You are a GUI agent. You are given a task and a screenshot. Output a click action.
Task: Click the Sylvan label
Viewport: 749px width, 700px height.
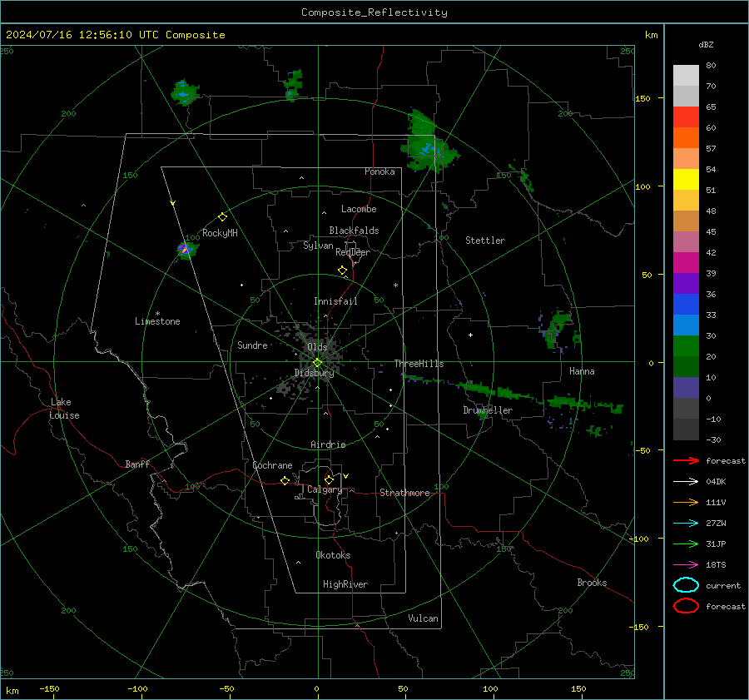pos(318,246)
